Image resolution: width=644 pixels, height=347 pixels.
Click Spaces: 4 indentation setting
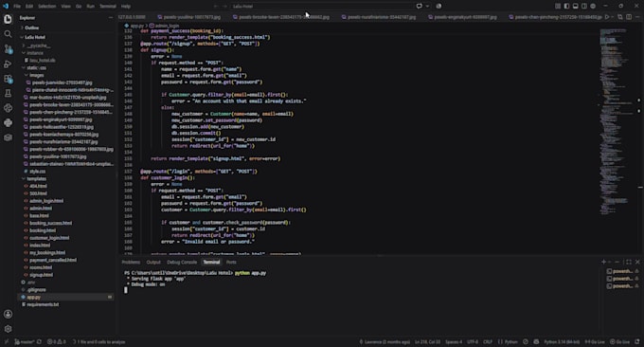coord(454,341)
